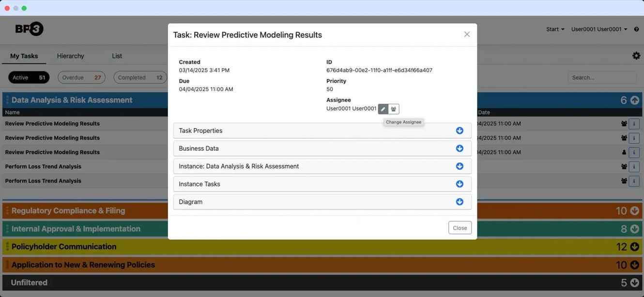Click the pencil edit assignee icon
Screen dimensions: 644x297
383,109
